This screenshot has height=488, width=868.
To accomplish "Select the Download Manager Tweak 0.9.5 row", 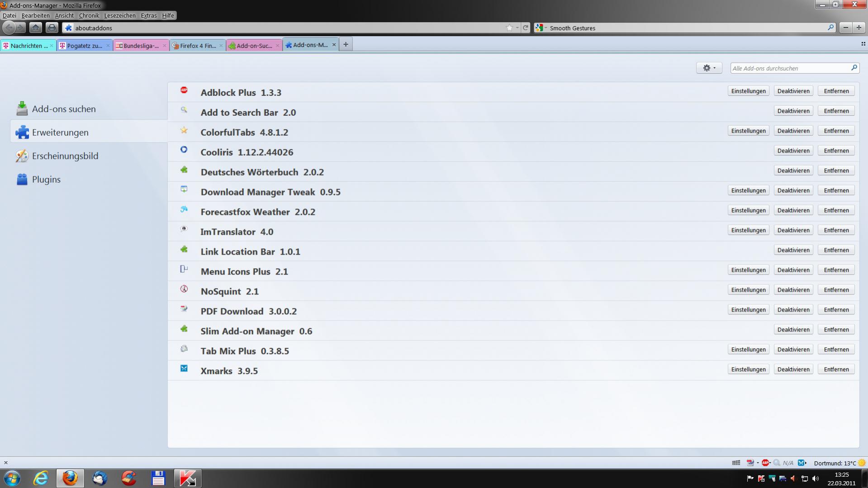I will click(513, 192).
